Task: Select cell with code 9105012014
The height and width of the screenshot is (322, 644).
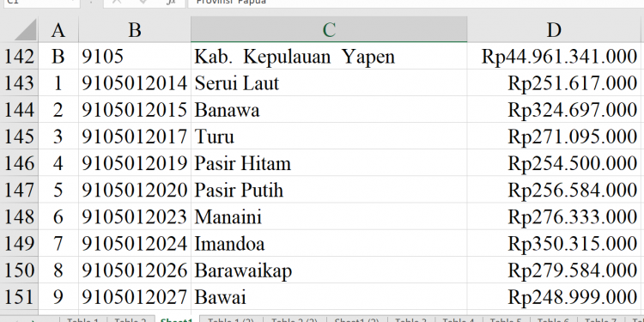Action: 135,82
